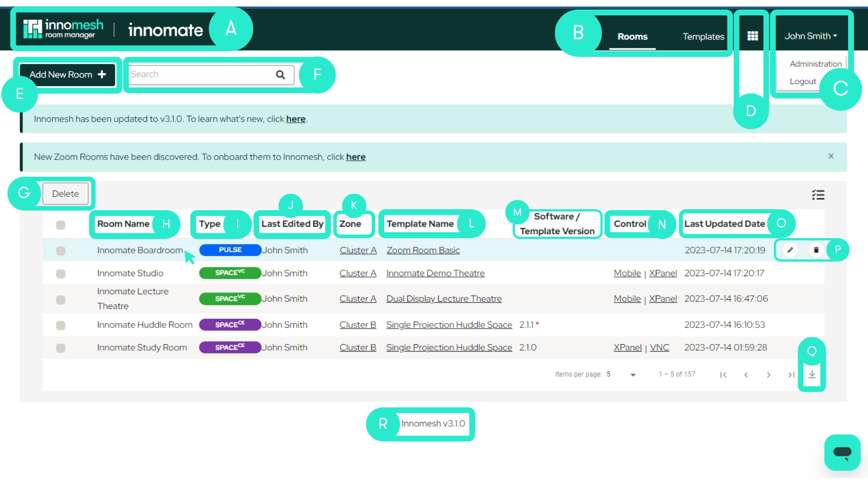Toggle the select-all checkbox in the table header
The image size is (868, 488).
[61, 225]
